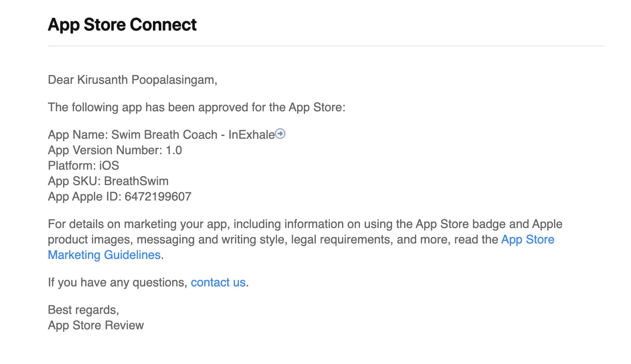Screen dimensions: 631x364
Task: Click the 'App Store Review' signature
Action: pos(96,325)
